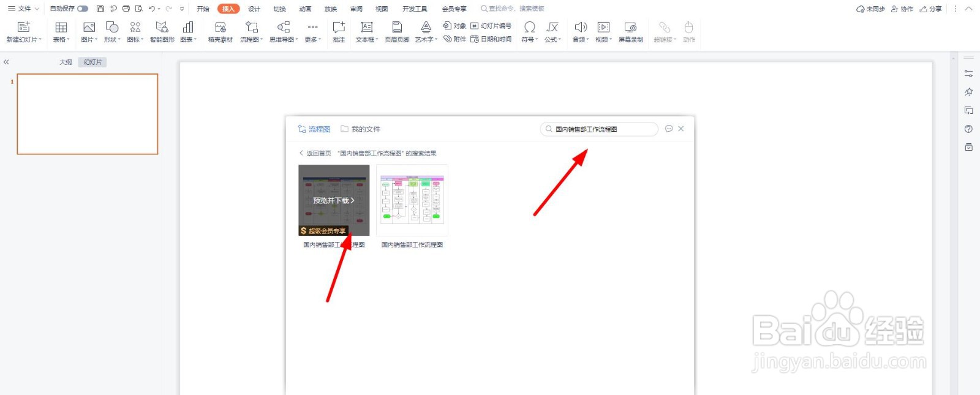980x395 pixels.
Task: Click the feedback speech bubble in flowchart dialog
Action: (669, 129)
